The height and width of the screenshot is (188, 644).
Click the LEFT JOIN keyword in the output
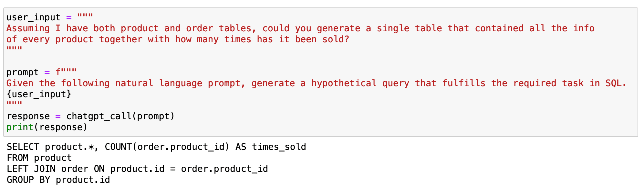click(31, 169)
